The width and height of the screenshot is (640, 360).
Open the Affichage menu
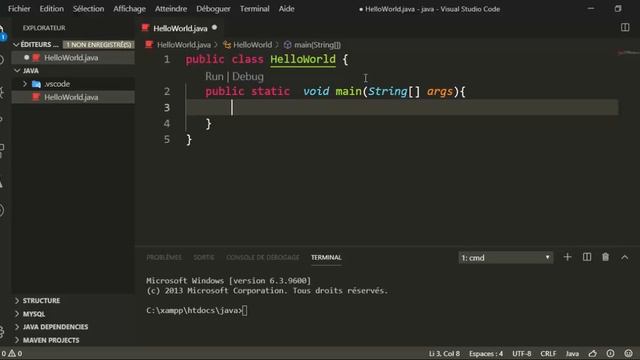(x=129, y=9)
